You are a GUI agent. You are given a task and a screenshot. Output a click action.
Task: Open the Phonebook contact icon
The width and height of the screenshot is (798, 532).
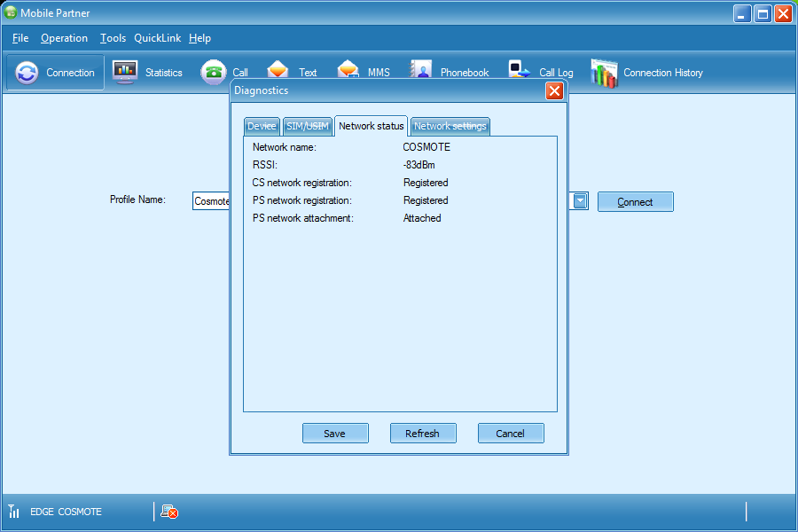(421, 69)
